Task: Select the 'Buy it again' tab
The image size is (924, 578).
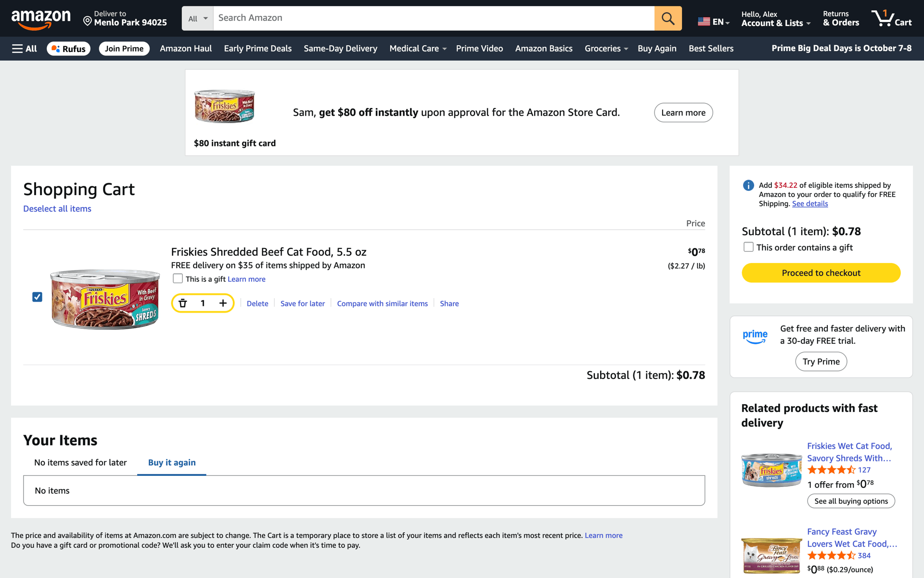Action: coord(172,462)
